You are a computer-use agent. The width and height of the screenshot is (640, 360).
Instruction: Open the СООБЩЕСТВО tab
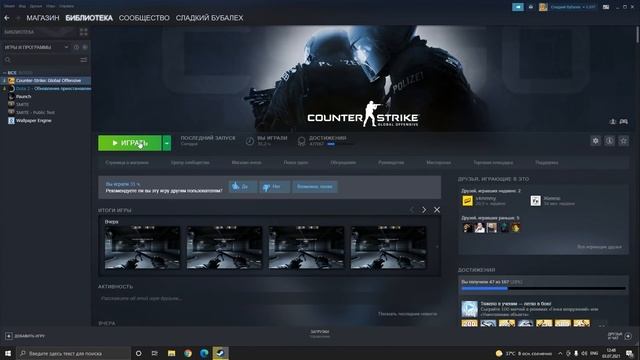pos(144,18)
